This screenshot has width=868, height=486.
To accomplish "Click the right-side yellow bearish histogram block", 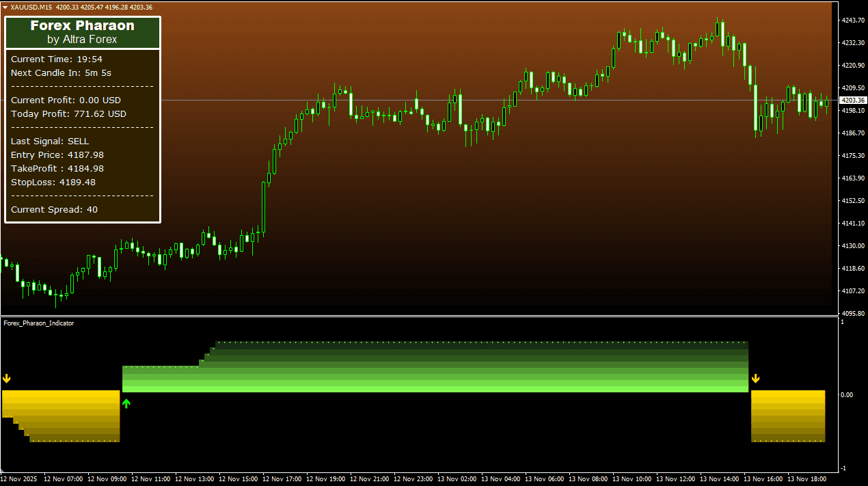I will pos(788,416).
